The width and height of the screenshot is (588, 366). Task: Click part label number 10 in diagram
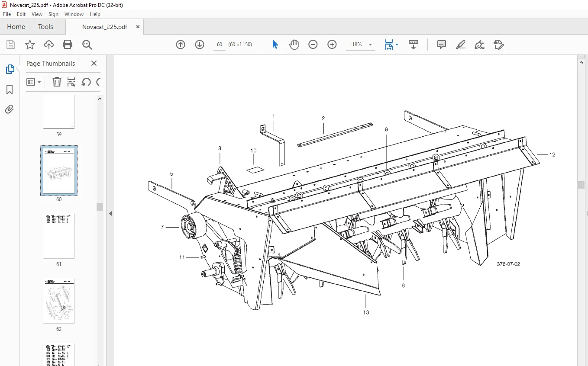253,151
